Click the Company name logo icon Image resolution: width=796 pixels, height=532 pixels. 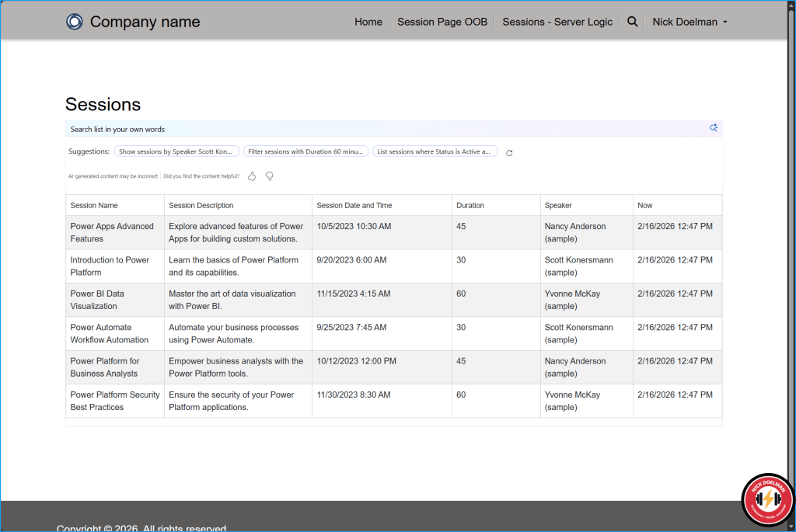[x=74, y=22]
